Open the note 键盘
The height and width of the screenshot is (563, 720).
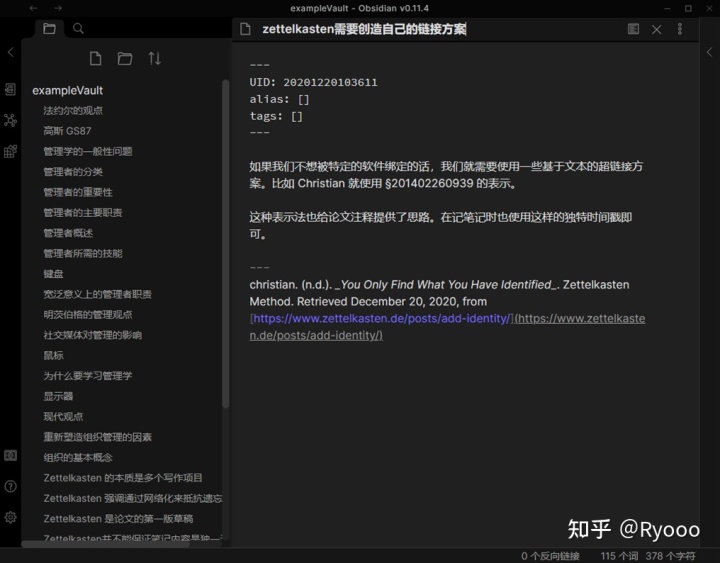[53, 274]
